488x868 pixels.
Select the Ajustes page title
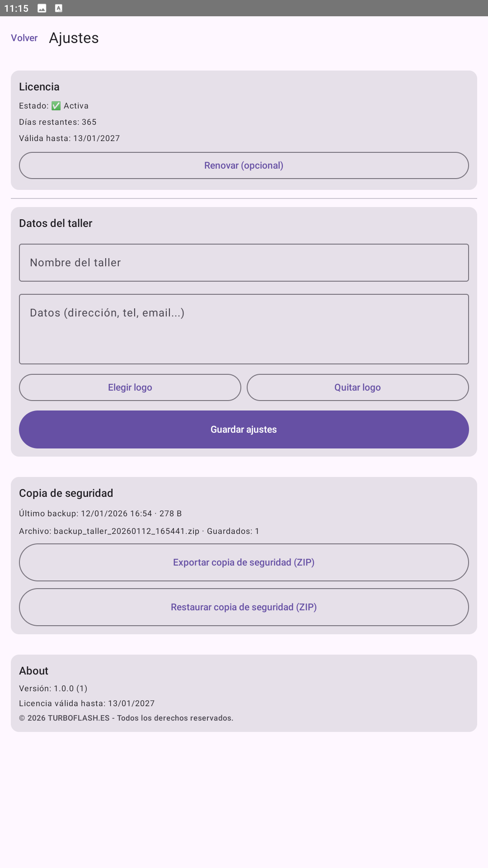click(x=74, y=38)
